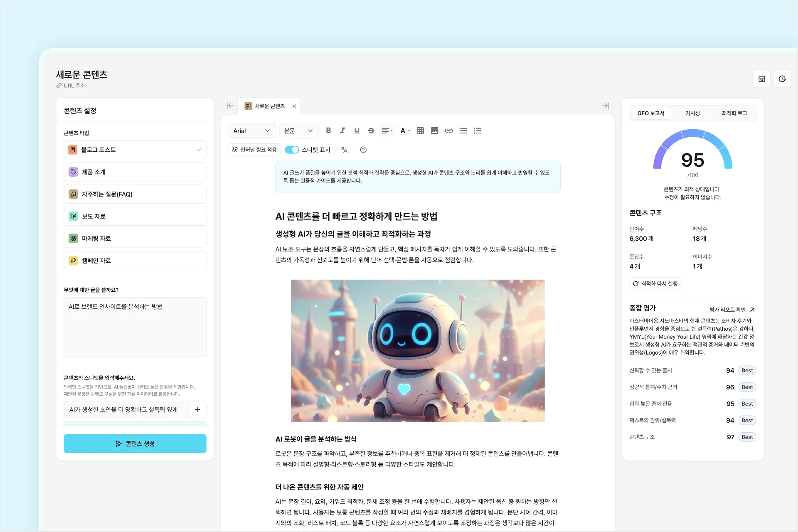Apply underline formatting
The height and width of the screenshot is (532, 798).
click(x=357, y=131)
